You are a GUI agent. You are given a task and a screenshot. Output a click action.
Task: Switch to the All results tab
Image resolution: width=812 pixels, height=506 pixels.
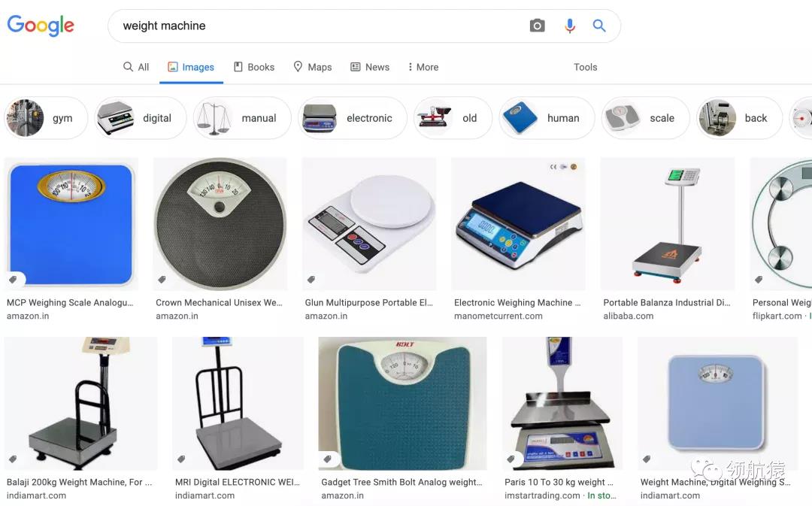tap(136, 67)
